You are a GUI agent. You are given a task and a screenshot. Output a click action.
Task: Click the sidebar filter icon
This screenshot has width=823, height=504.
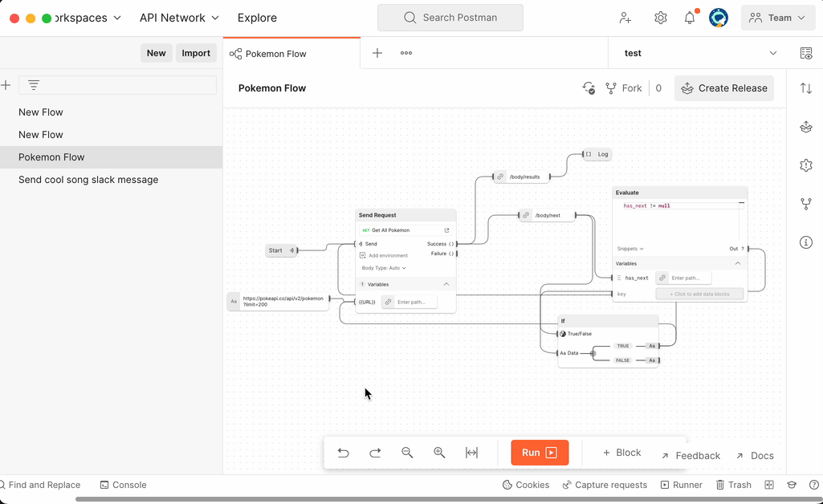pyautogui.click(x=34, y=85)
